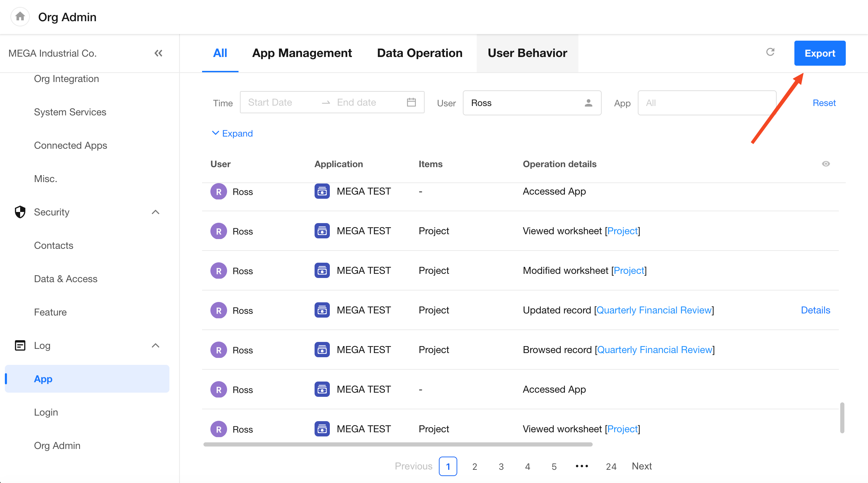
Task: Collapse the Log section chevron
Action: pos(156,345)
